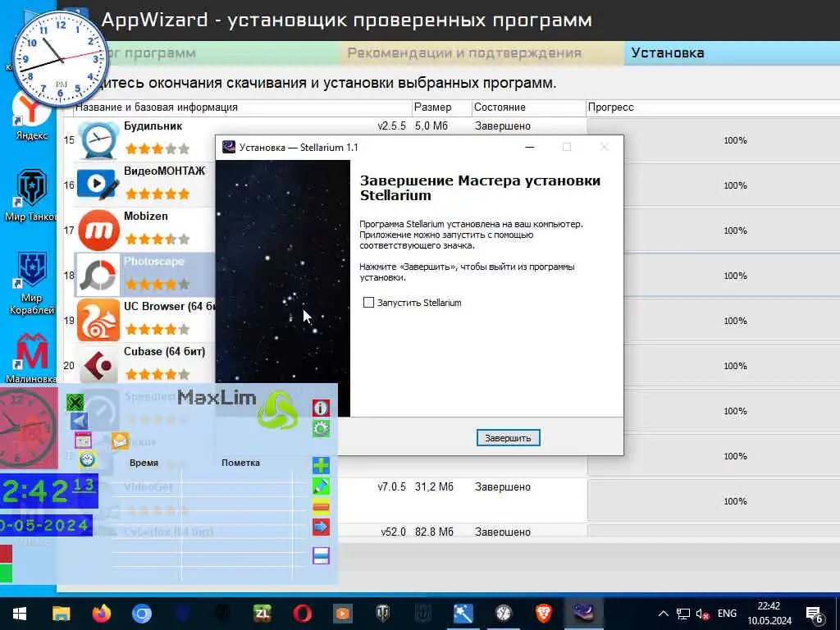Enable the Запустить Stellarium checkbox
This screenshot has height=630, width=840.
(368, 303)
